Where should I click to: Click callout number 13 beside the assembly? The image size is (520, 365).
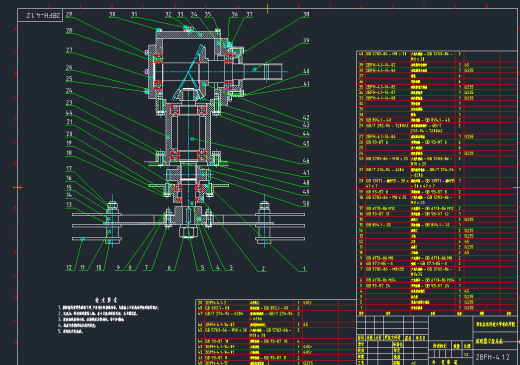[x=69, y=205]
